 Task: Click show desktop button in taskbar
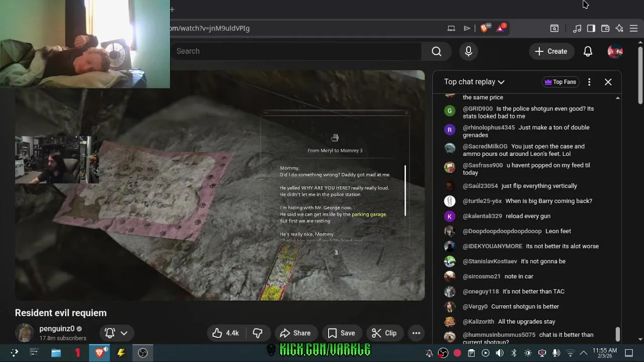coord(629,353)
